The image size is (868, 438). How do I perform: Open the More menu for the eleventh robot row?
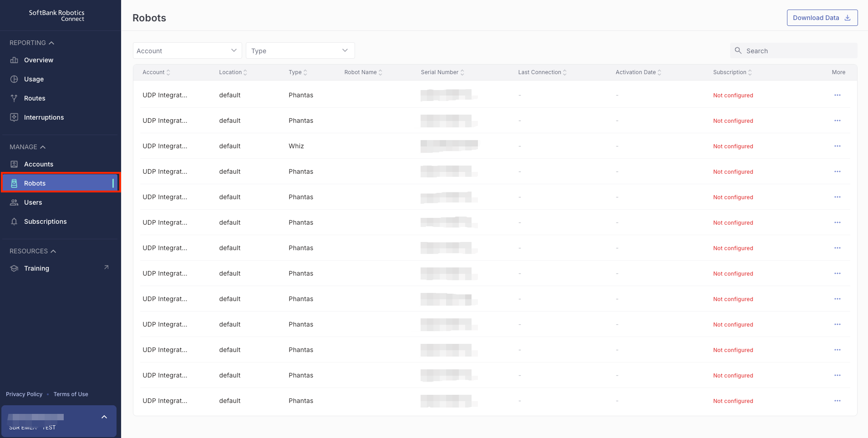click(838, 350)
